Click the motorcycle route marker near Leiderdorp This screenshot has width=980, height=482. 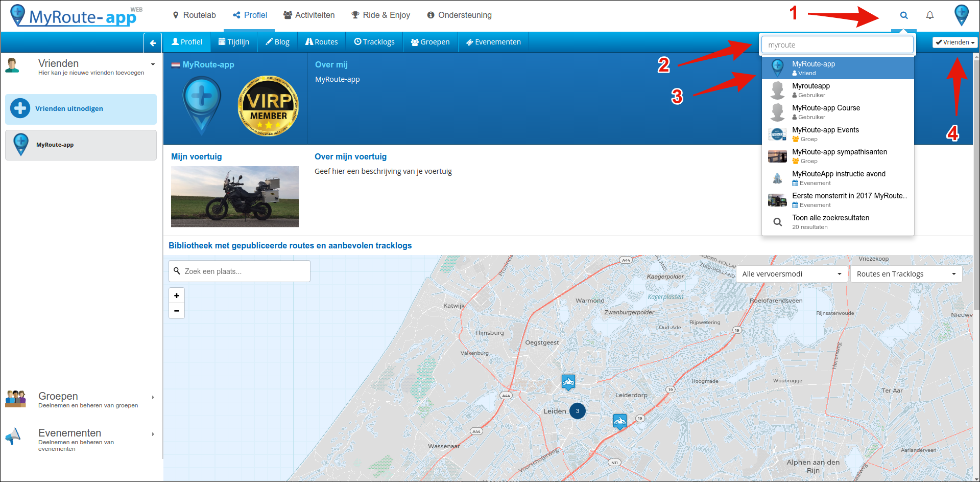click(x=619, y=422)
